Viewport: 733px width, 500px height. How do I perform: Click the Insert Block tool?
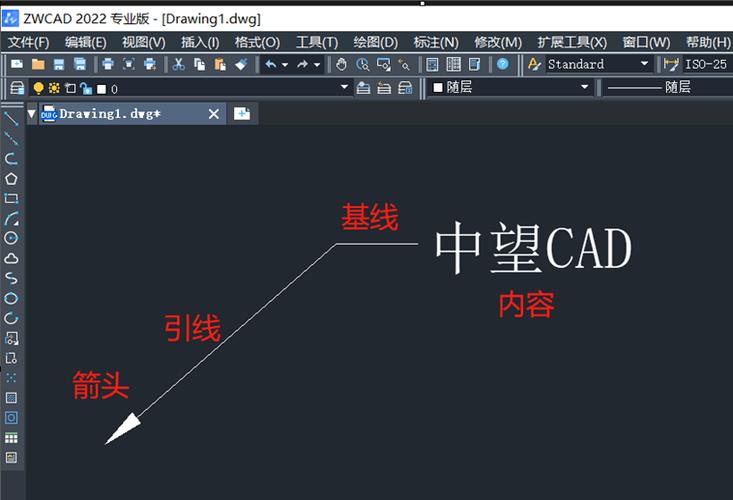(11, 338)
